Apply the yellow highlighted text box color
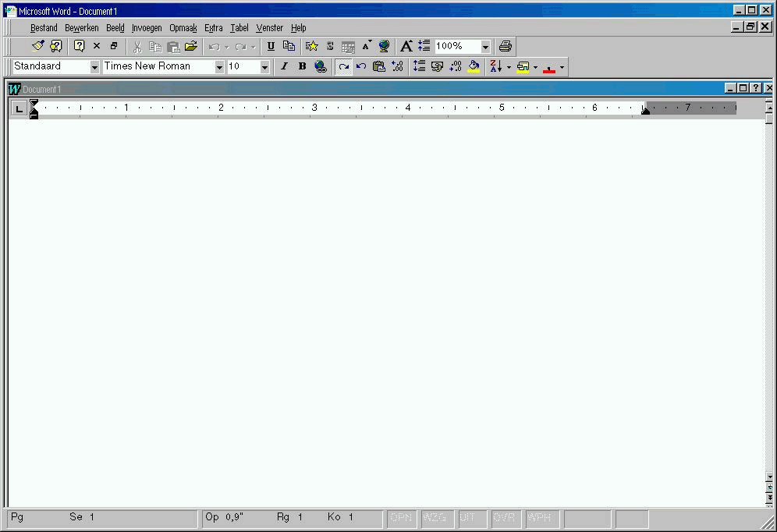The image size is (777, 532). click(523, 67)
